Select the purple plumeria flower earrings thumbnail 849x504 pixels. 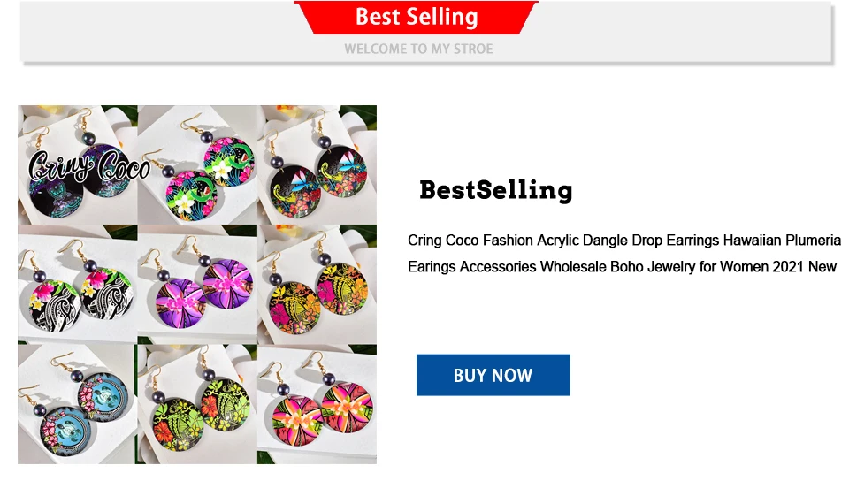[197, 284]
